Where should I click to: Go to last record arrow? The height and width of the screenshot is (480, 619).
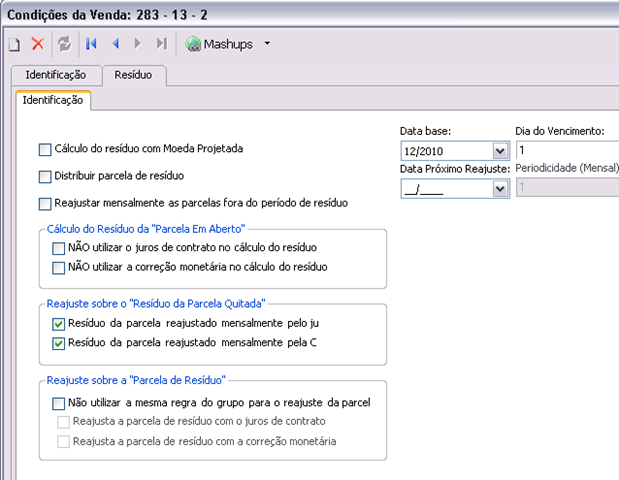(162, 43)
